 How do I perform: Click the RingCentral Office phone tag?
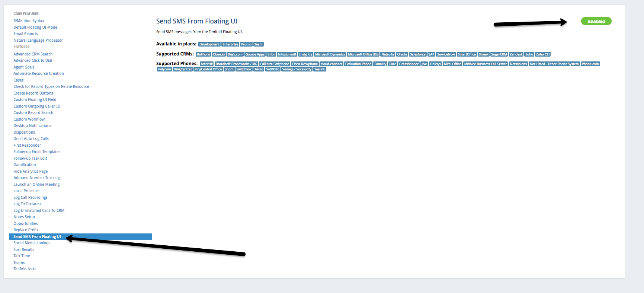coord(208,69)
